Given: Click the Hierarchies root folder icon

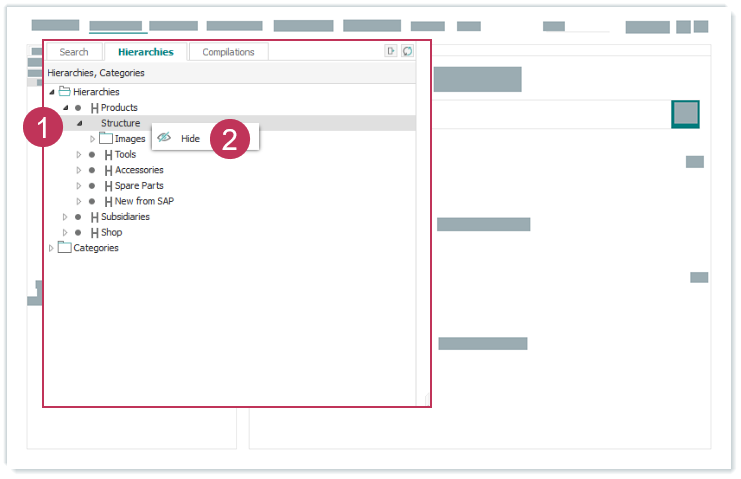Looking at the screenshot, I should click(x=64, y=92).
